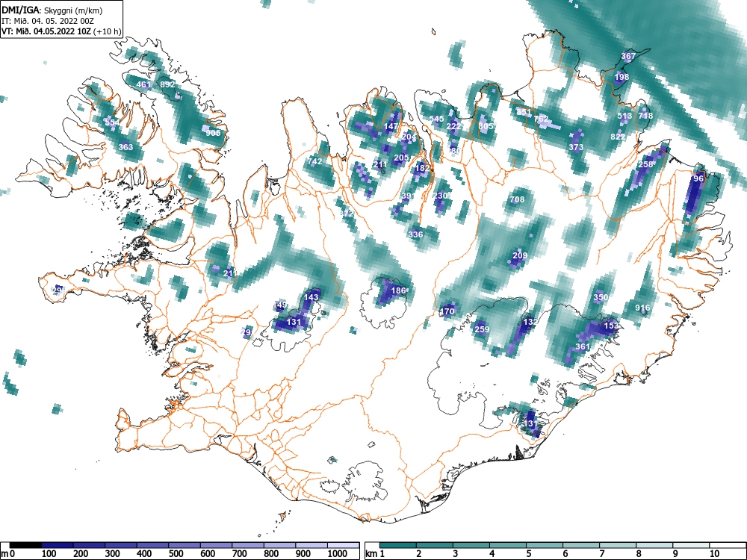Click the visibility value '350' on the map

(x=601, y=298)
